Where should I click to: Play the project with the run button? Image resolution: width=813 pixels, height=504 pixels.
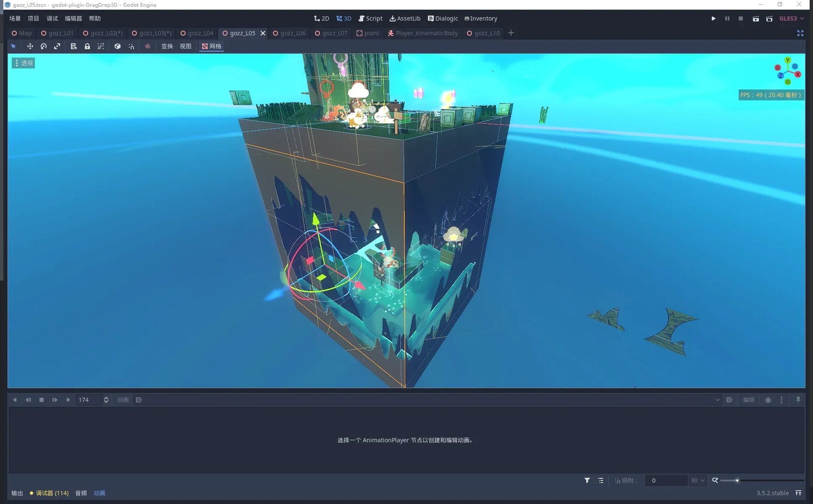coord(713,19)
